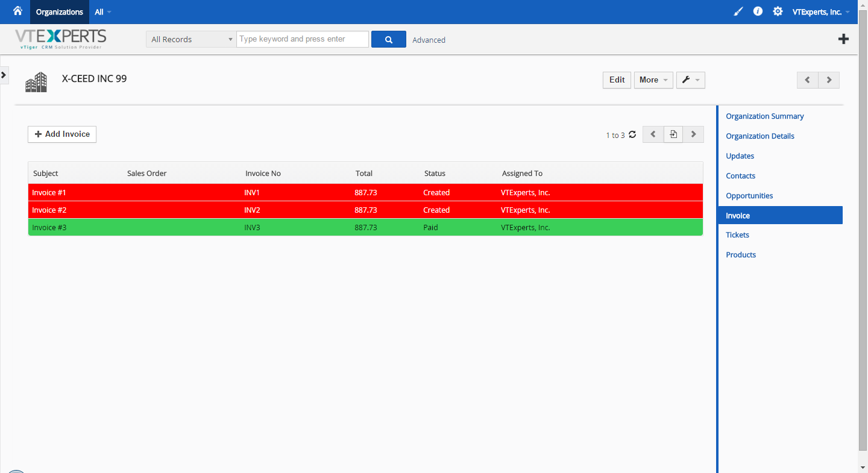Click the X-CEED INC 99 title
The image size is (868, 473).
point(95,79)
